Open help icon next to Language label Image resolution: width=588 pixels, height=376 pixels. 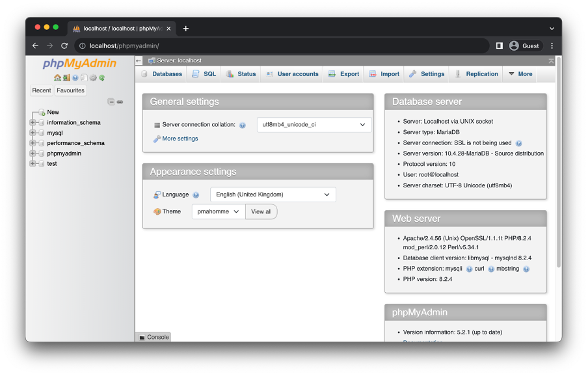(x=196, y=195)
